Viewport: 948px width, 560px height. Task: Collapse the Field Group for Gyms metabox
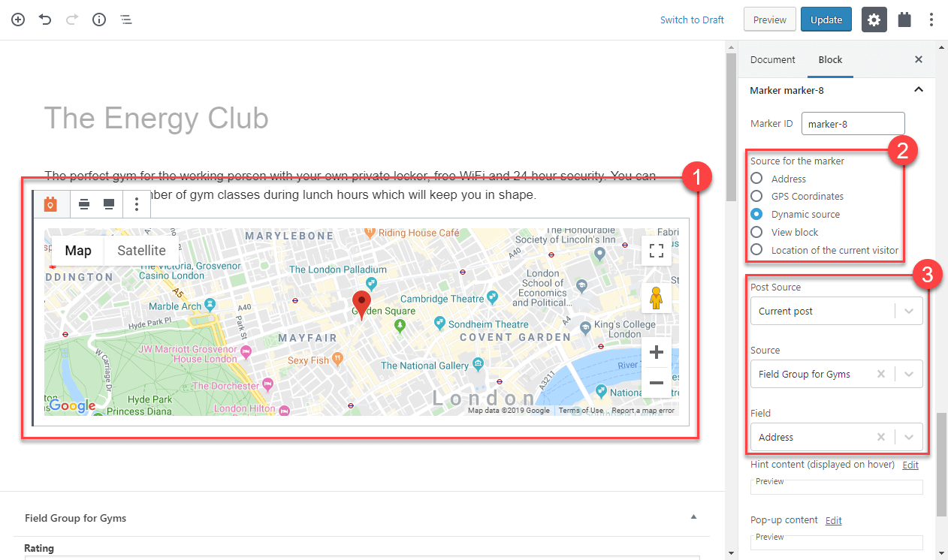pyautogui.click(x=694, y=517)
